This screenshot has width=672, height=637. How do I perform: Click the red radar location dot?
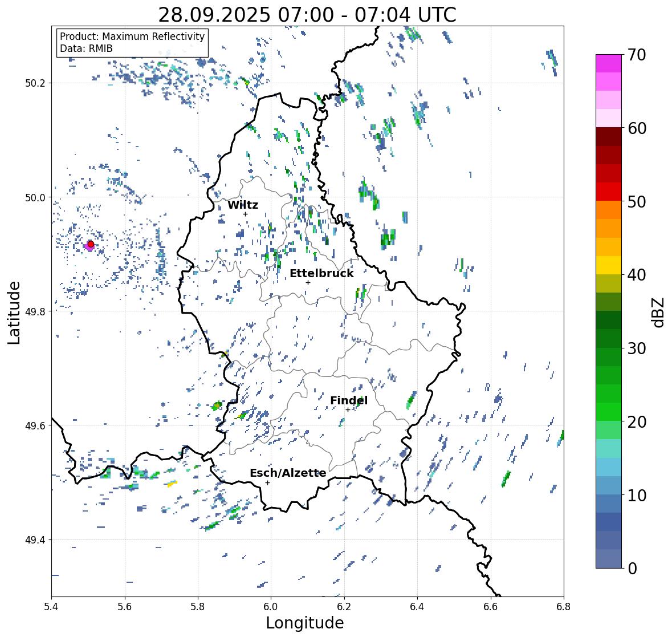91,244
